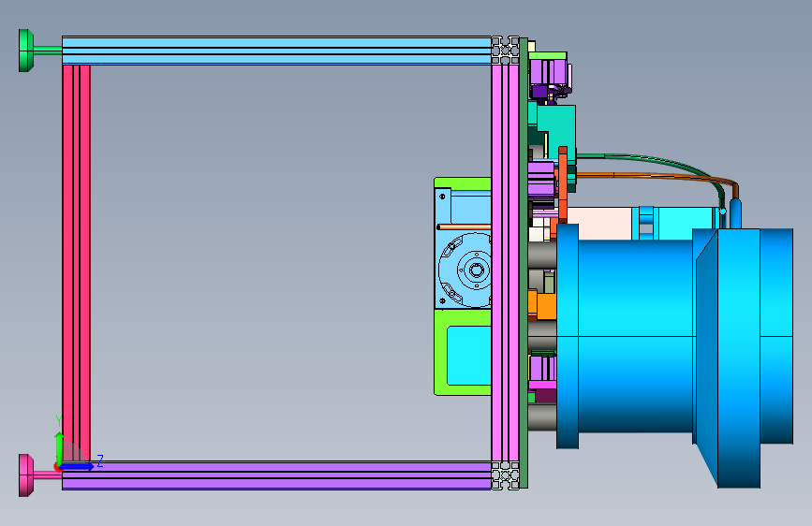The image size is (812, 526).
Task: Select the purple bottom horizontal extrusion
Action: pyautogui.click(x=276, y=475)
